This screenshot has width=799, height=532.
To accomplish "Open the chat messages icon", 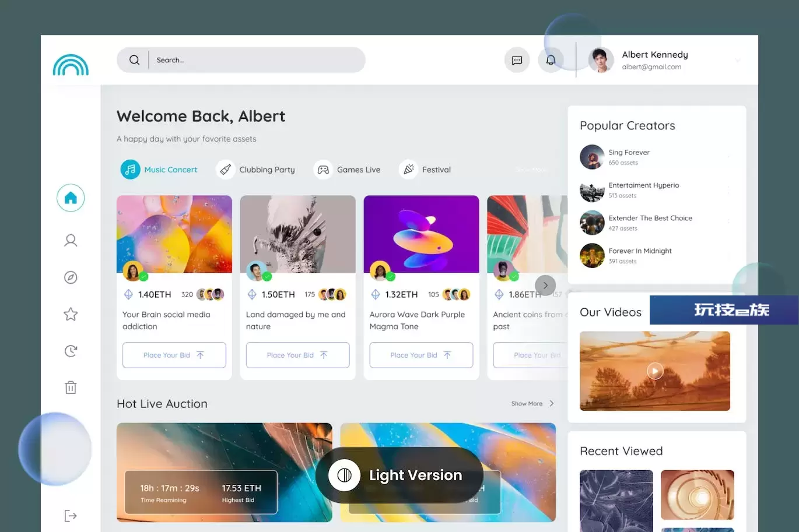I will 517,60.
